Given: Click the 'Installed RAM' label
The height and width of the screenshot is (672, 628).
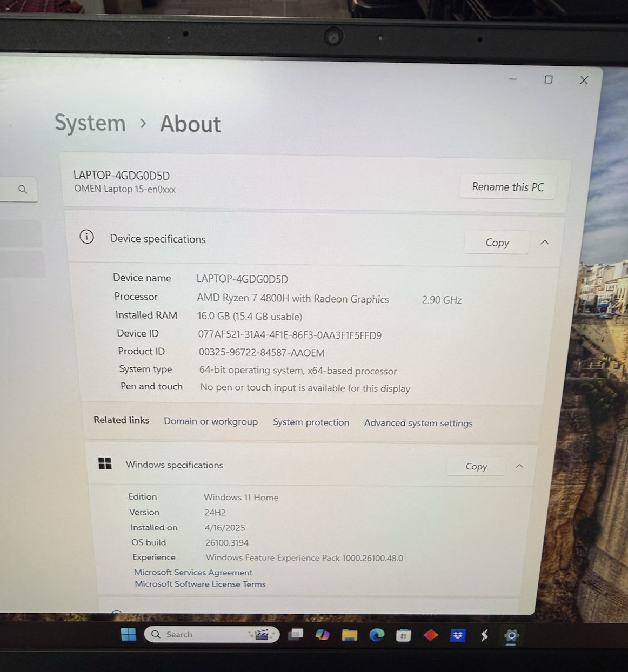Looking at the screenshot, I should pos(146,315).
